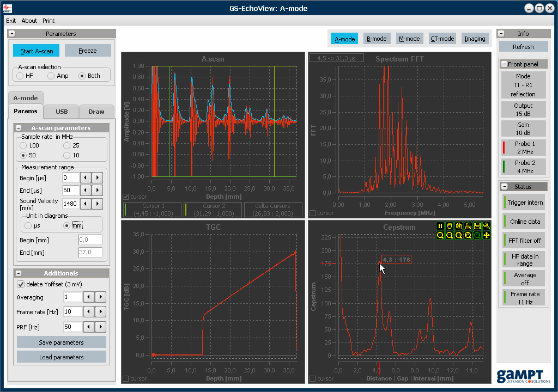558x392 pixels.
Task: Collapse the Status panel section
Action: (504, 187)
